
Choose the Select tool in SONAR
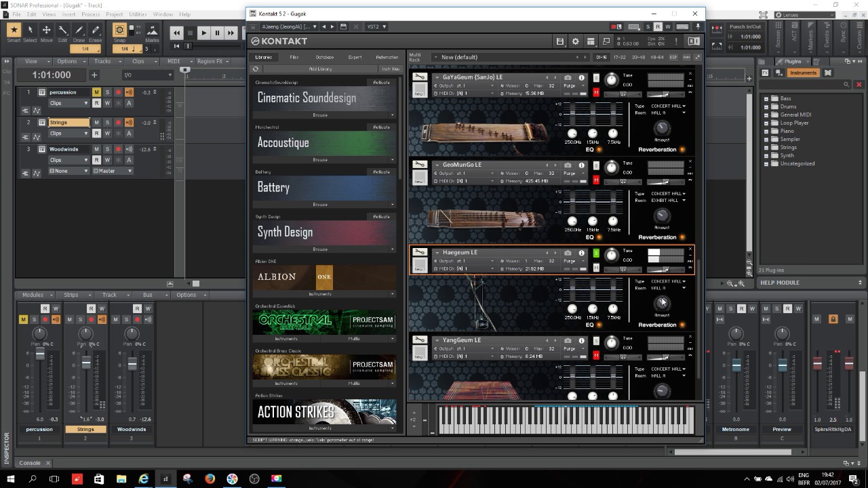coord(30,30)
